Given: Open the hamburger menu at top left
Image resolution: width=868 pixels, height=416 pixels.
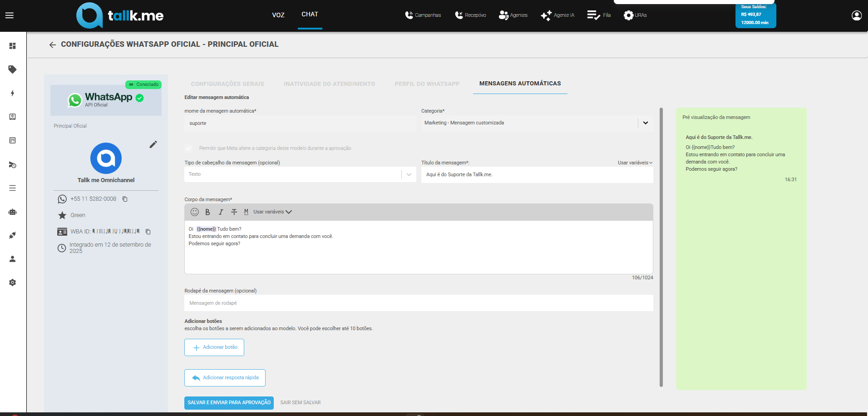Looking at the screenshot, I should point(10,15).
